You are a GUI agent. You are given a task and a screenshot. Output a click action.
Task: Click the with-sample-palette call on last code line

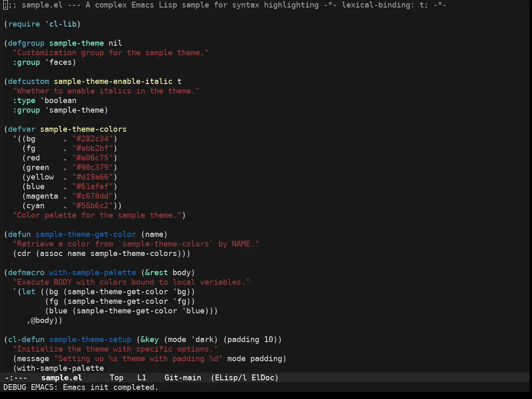[61, 368]
